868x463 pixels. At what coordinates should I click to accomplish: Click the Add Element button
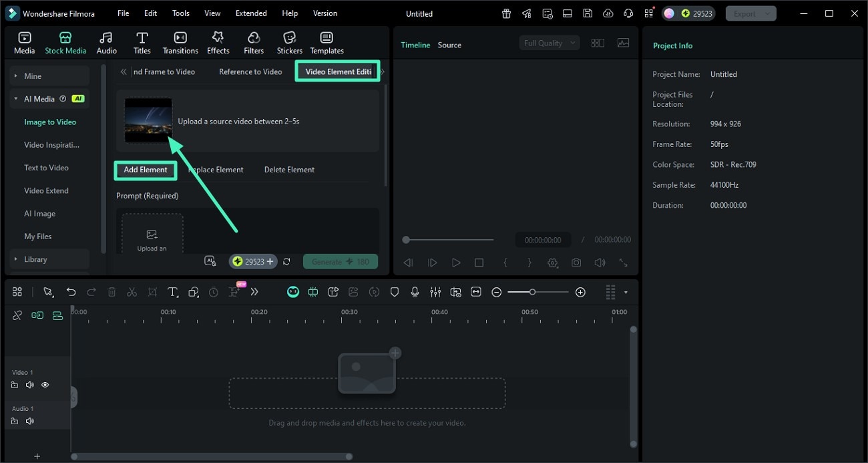(x=145, y=170)
